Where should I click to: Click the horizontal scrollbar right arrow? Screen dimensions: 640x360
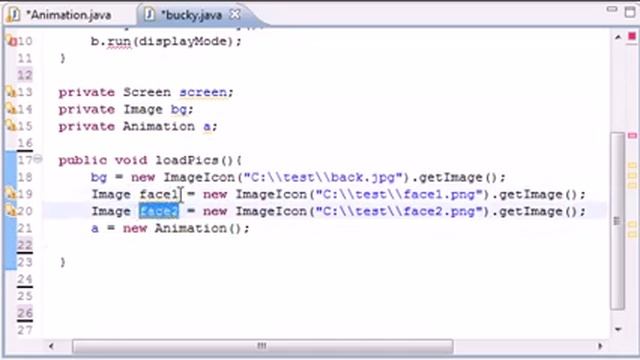coord(600,346)
